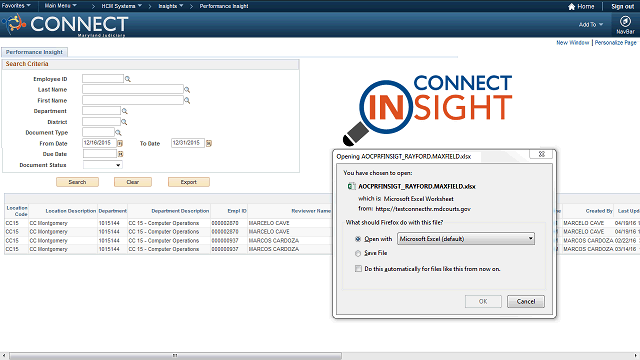Click into the Last Name field
Image resolution: width=640 pixels, height=360 pixels.
pos(133,89)
